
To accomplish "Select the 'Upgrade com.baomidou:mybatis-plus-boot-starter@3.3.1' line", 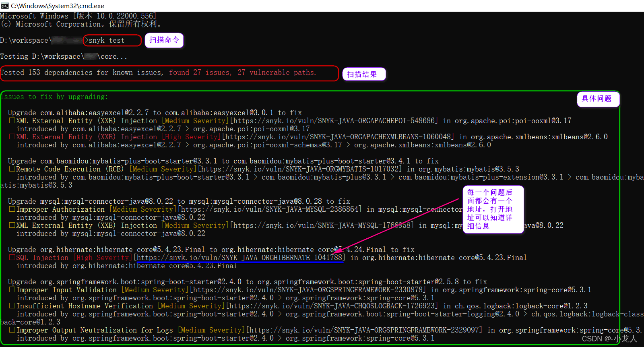I will coord(223,161).
